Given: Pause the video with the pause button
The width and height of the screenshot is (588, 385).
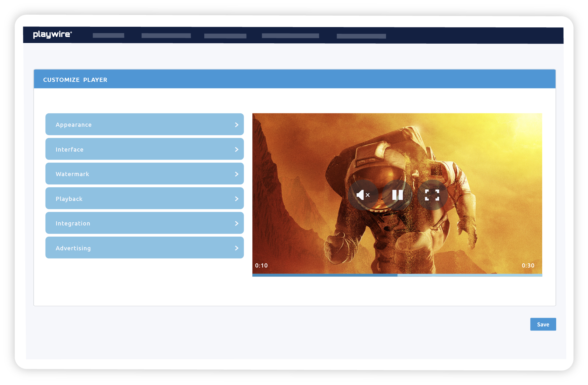Looking at the screenshot, I should point(397,195).
